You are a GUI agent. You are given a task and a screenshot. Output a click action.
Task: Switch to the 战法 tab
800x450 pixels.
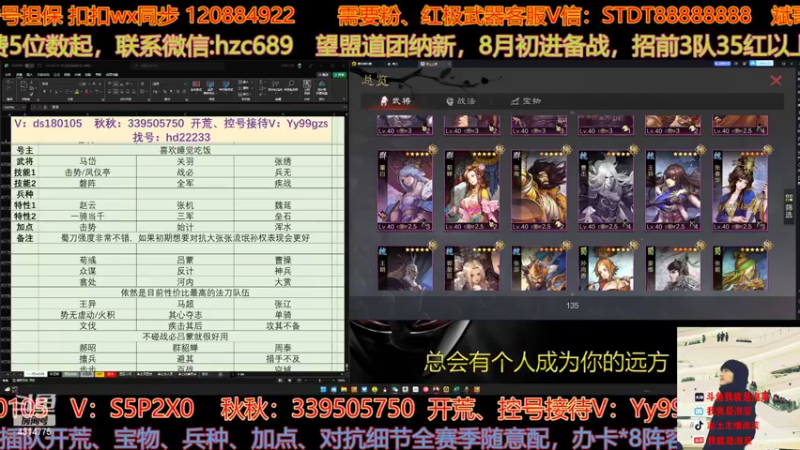(461, 101)
